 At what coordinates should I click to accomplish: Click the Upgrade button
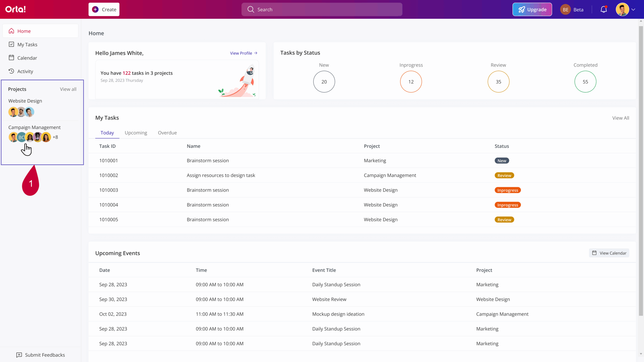532,10
